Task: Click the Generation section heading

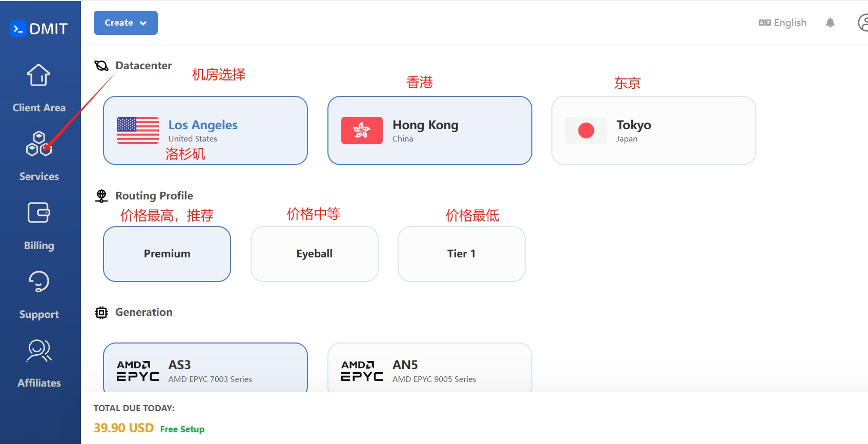Action: pos(144,312)
